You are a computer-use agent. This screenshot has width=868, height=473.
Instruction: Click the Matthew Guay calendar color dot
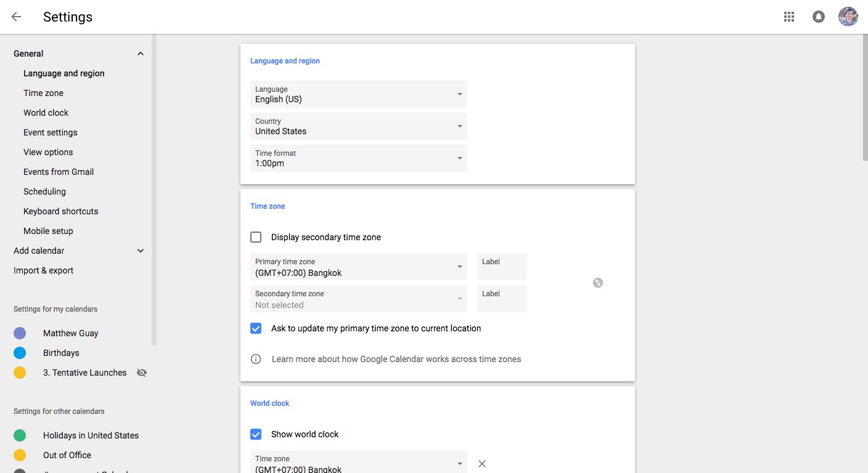pos(20,333)
